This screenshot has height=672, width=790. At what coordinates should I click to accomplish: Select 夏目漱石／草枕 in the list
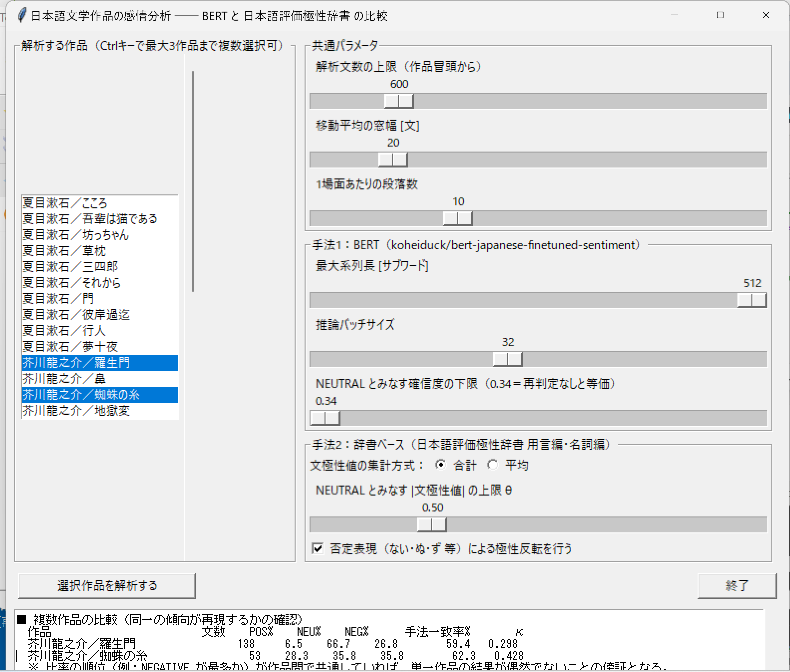click(100, 251)
